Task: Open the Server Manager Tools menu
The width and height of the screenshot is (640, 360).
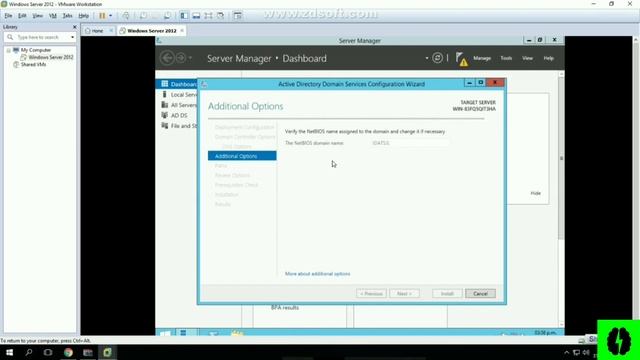Action: point(506,58)
